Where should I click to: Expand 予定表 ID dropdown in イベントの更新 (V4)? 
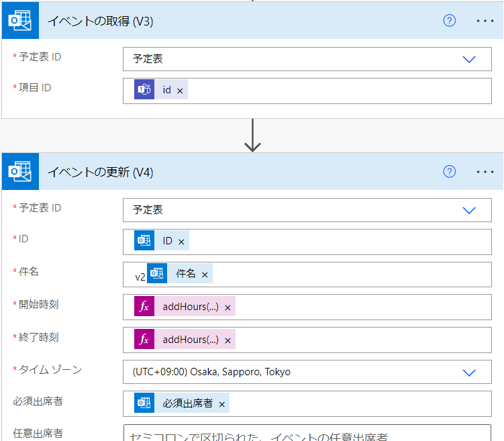469,211
